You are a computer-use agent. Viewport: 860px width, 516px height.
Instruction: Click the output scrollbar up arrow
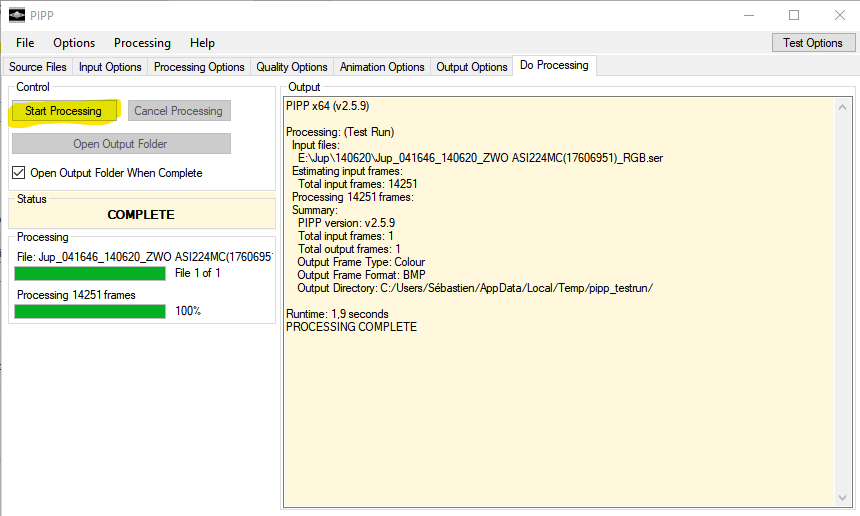click(x=842, y=107)
